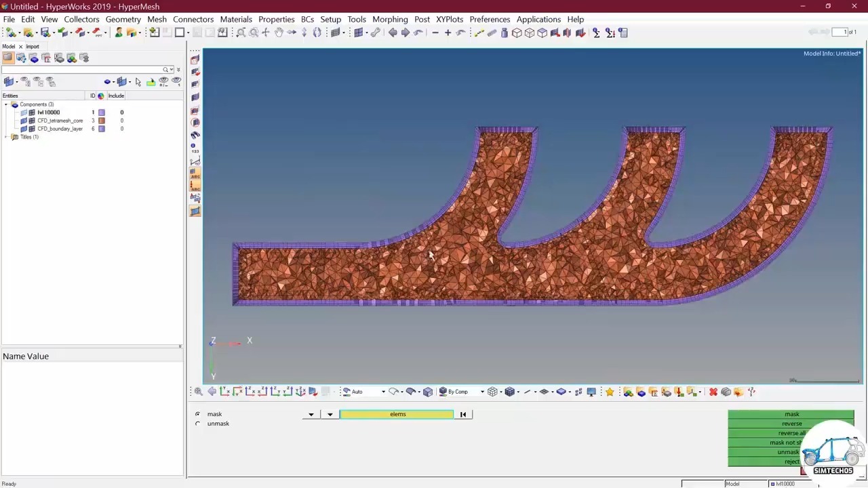Click the yellow star favorites icon
Image resolution: width=868 pixels, height=488 pixels.
610,392
